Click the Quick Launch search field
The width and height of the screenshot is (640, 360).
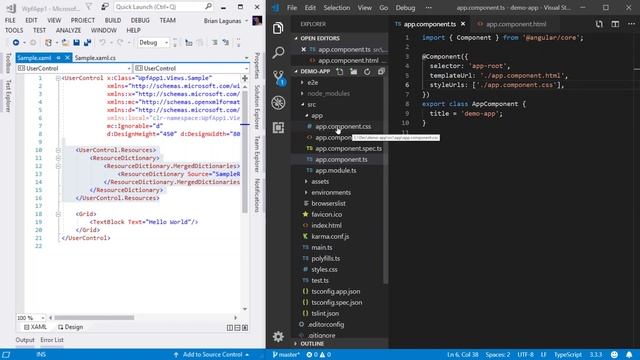coord(163,7)
